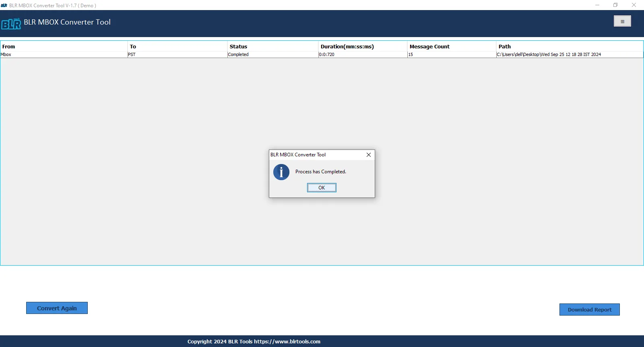Screen dimensions: 644x347
Task: Close the main BLR MBOX Converter window
Action: tap(634, 5)
